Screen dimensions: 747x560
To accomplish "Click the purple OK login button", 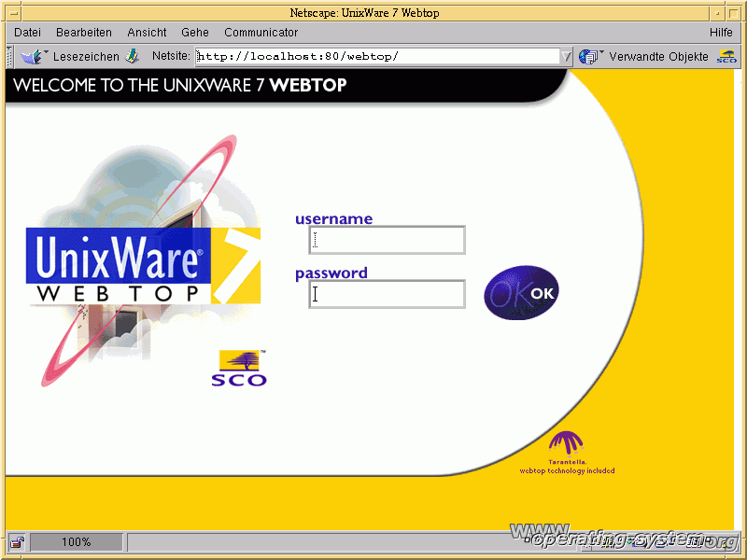I will (522, 292).
